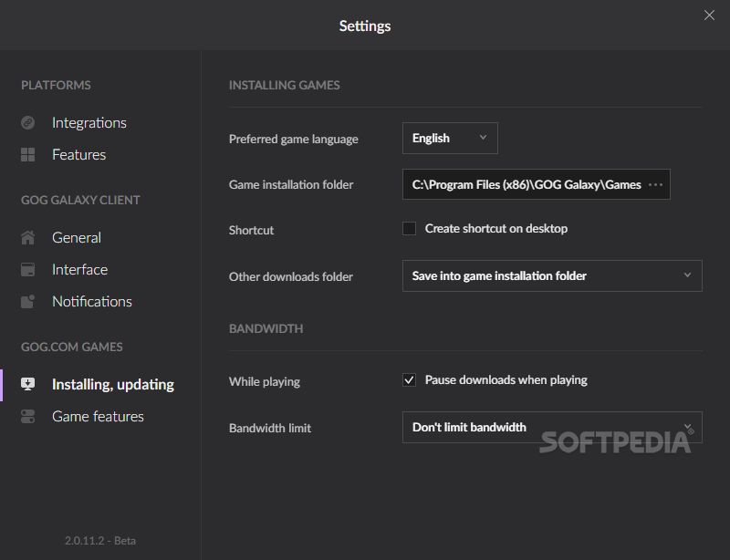The height and width of the screenshot is (560, 730).
Task: Click the General home icon
Action: 28,237
